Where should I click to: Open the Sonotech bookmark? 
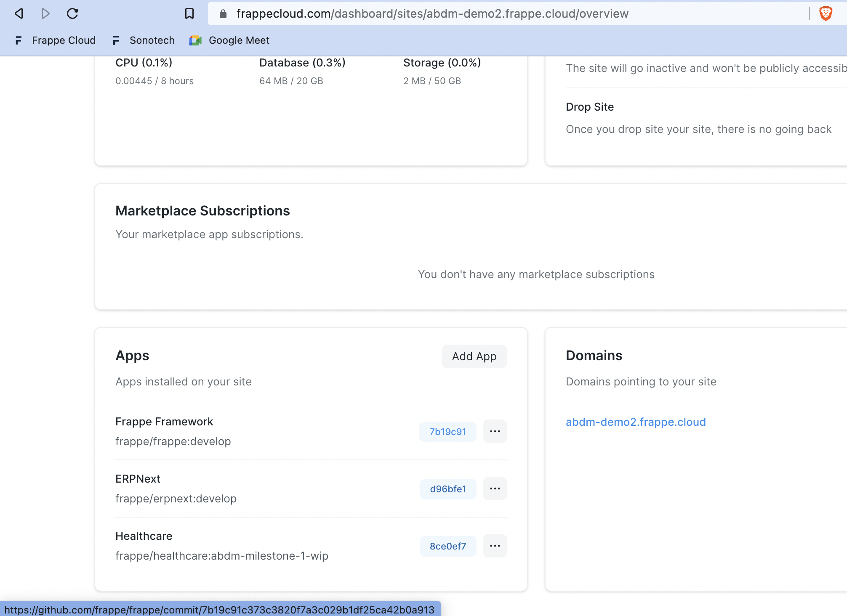click(152, 40)
